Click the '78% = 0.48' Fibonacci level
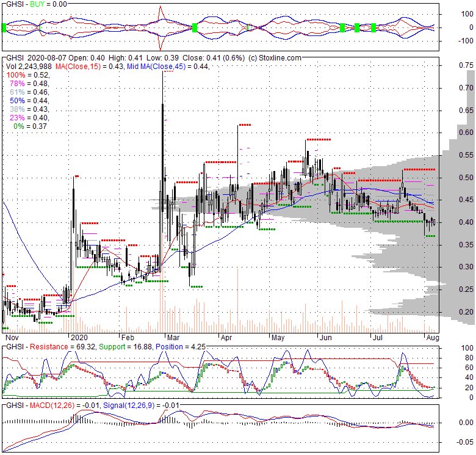This screenshot has width=476, height=455. pyautogui.click(x=29, y=83)
